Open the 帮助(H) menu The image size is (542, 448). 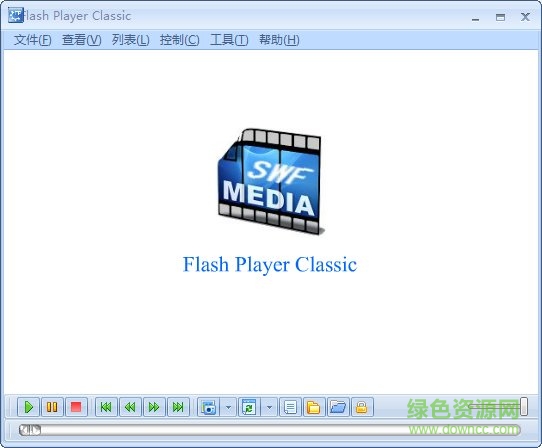coord(279,40)
